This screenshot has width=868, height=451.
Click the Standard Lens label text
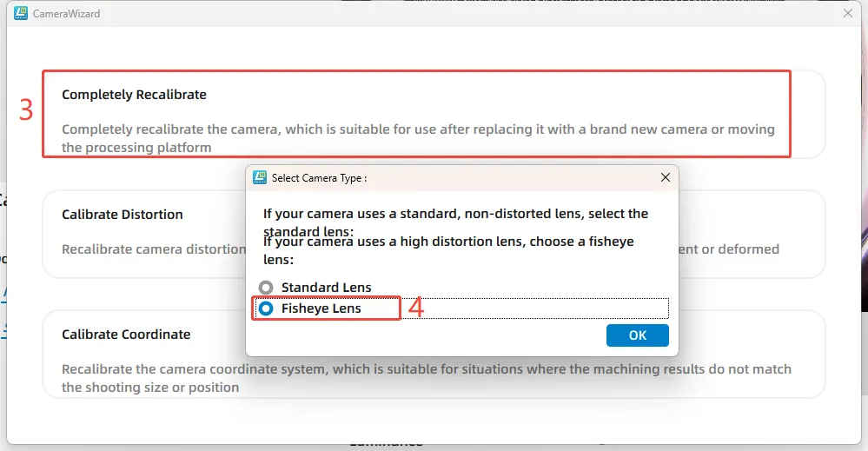[x=326, y=287]
